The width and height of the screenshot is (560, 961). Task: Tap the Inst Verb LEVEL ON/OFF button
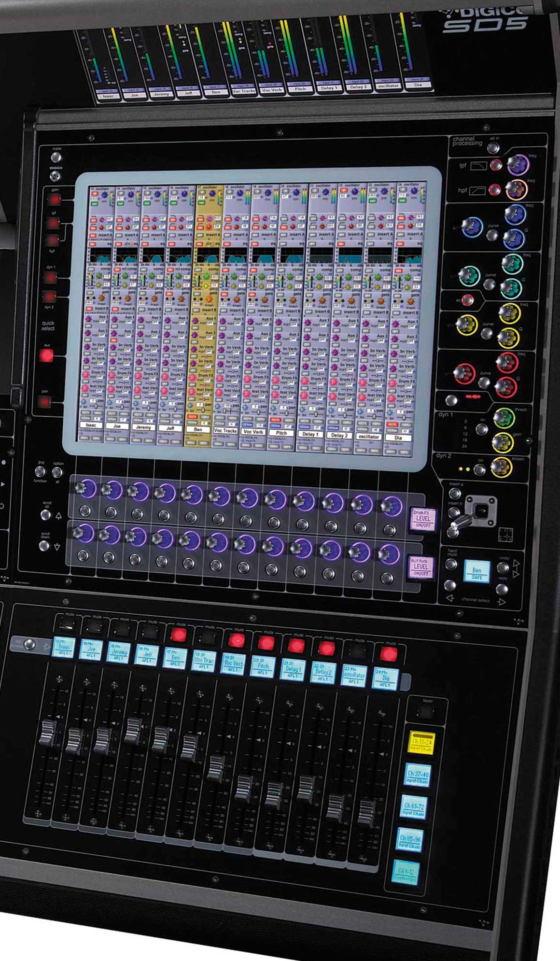(x=421, y=568)
